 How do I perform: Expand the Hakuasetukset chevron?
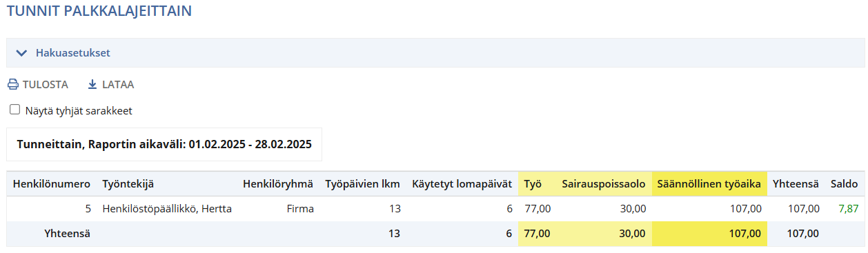(x=21, y=52)
